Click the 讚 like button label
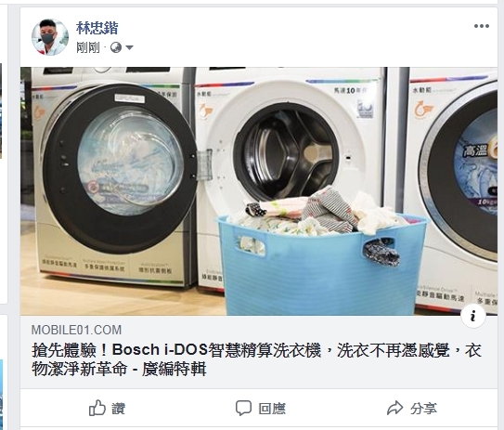 pyautogui.click(x=118, y=409)
